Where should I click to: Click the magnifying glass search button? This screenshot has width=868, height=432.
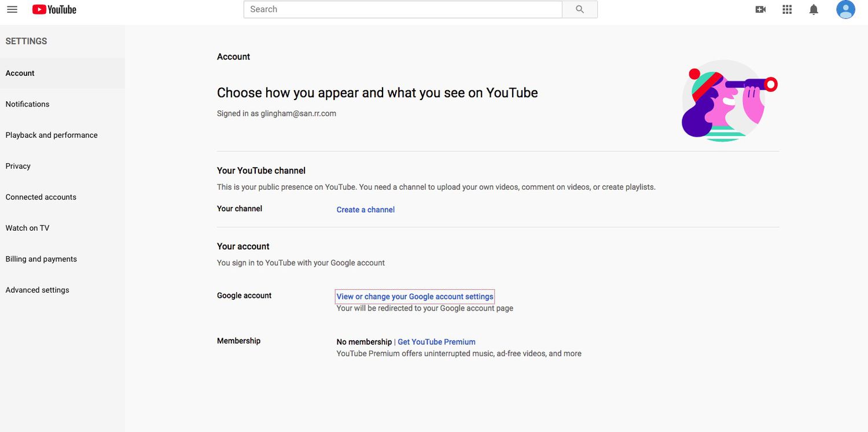tap(579, 10)
